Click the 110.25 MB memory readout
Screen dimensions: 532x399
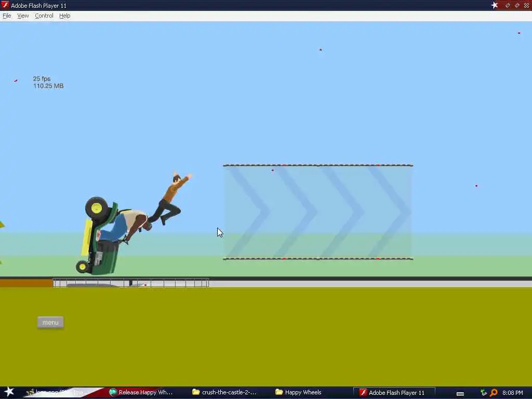pos(48,86)
